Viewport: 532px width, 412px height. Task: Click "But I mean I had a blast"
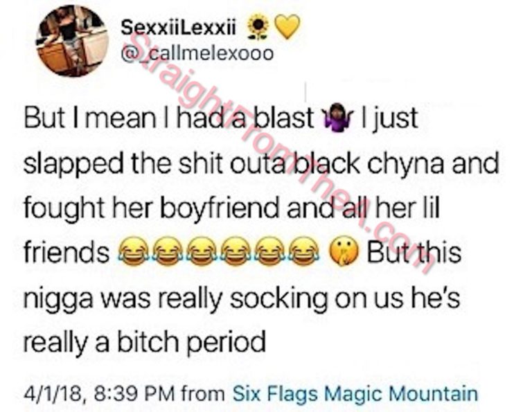click(x=168, y=118)
